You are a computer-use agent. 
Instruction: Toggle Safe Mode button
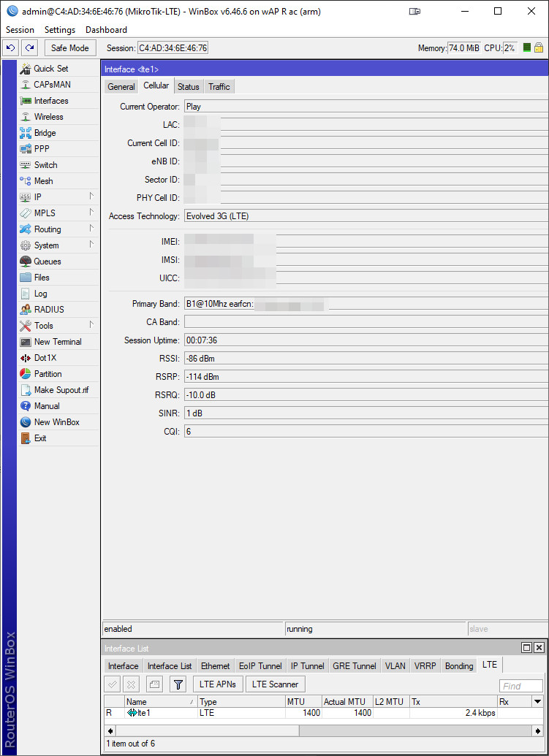[x=70, y=47]
